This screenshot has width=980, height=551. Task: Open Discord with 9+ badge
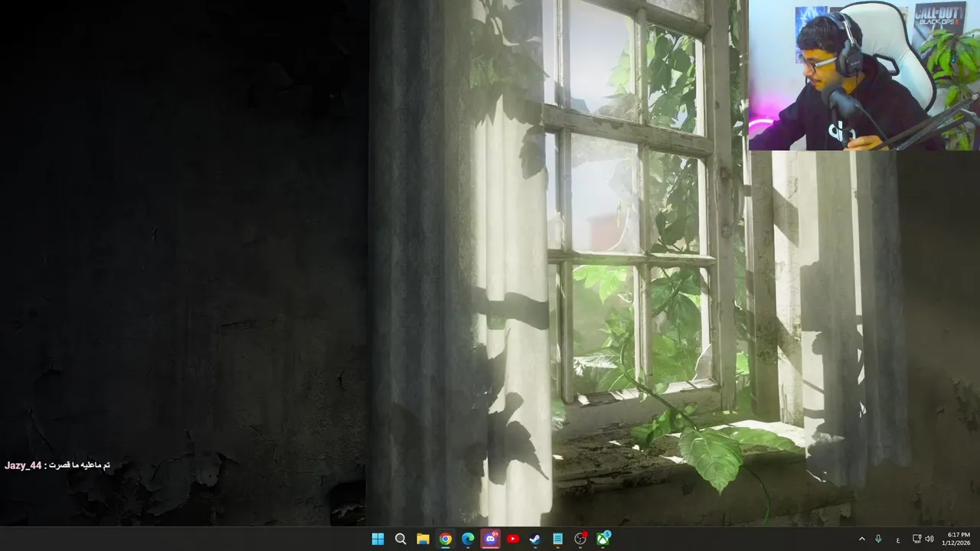tap(491, 539)
